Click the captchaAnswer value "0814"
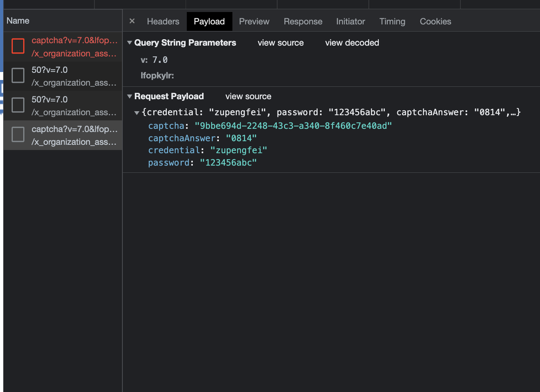The width and height of the screenshot is (540, 392). [241, 138]
